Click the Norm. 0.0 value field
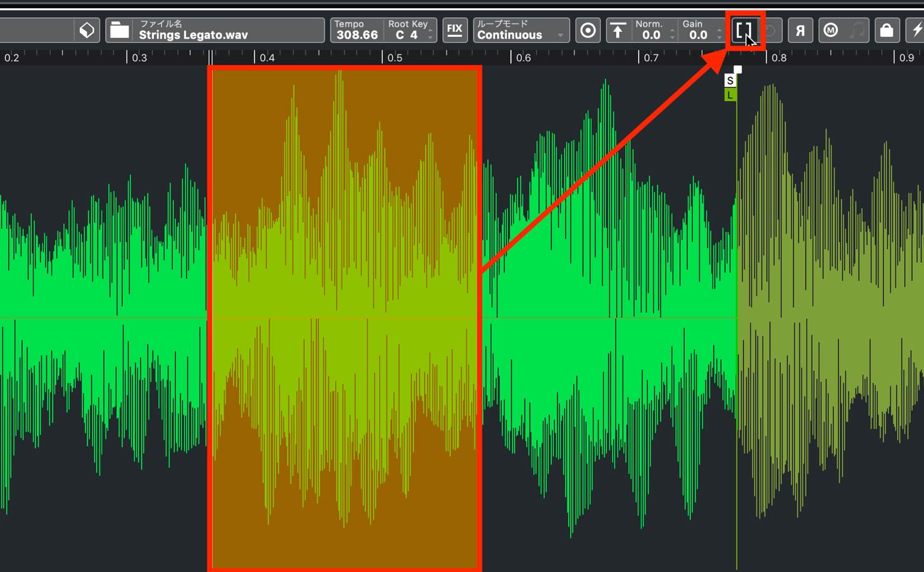The image size is (924, 572). click(651, 35)
